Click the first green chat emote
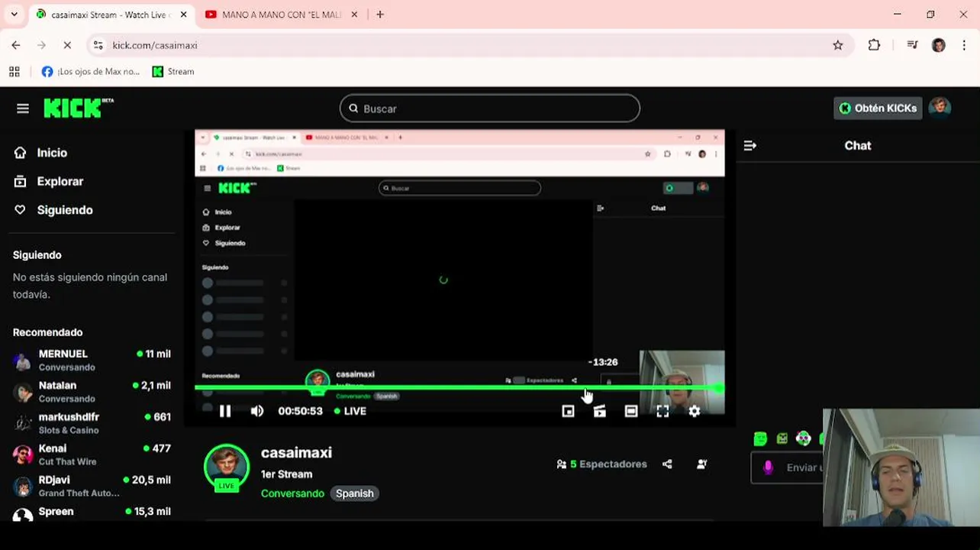The height and width of the screenshot is (550, 980). [760, 438]
